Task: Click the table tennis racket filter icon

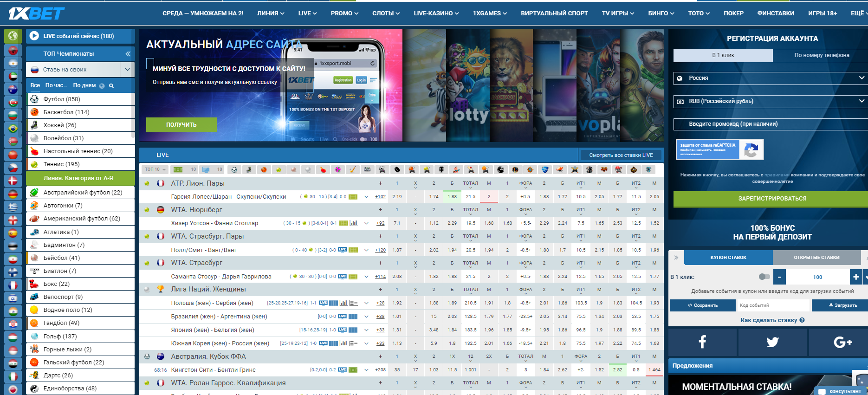Action: [x=323, y=169]
